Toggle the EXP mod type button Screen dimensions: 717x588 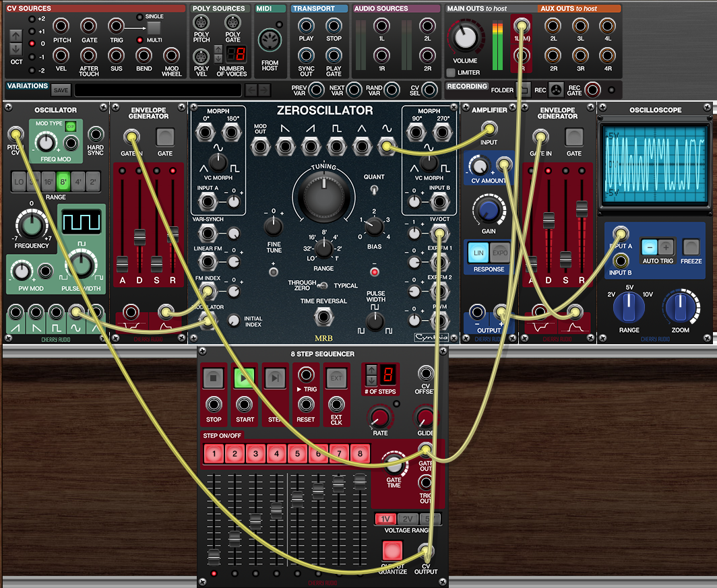70,127
